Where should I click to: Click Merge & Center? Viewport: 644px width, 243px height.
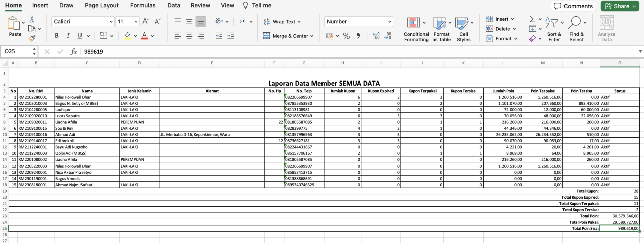click(x=288, y=36)
